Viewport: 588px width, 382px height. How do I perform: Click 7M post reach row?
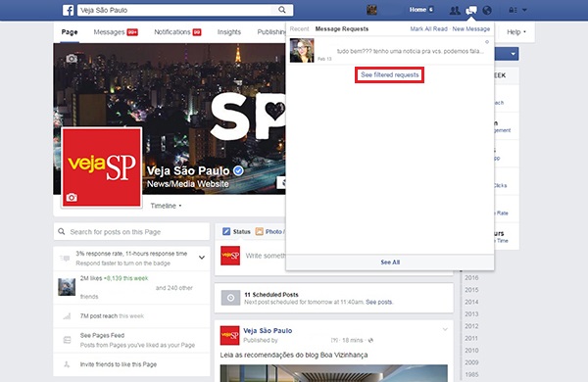click(x=131, y=316)
